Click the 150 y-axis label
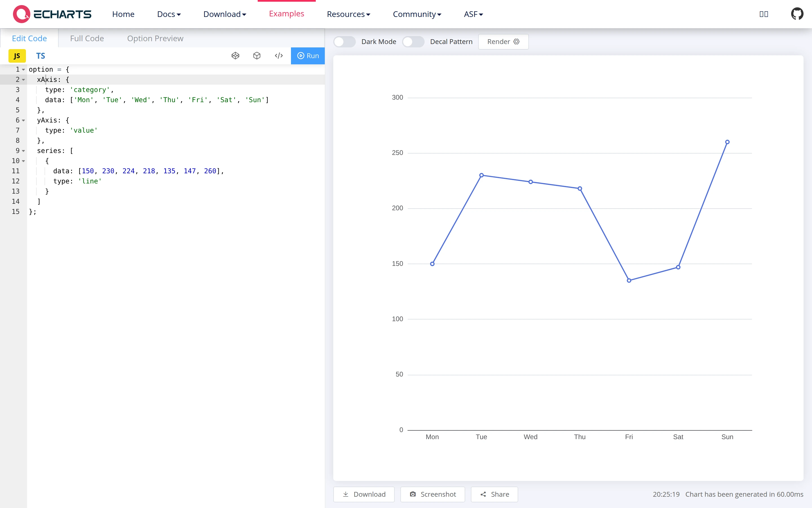 click(x=397, y=263)
